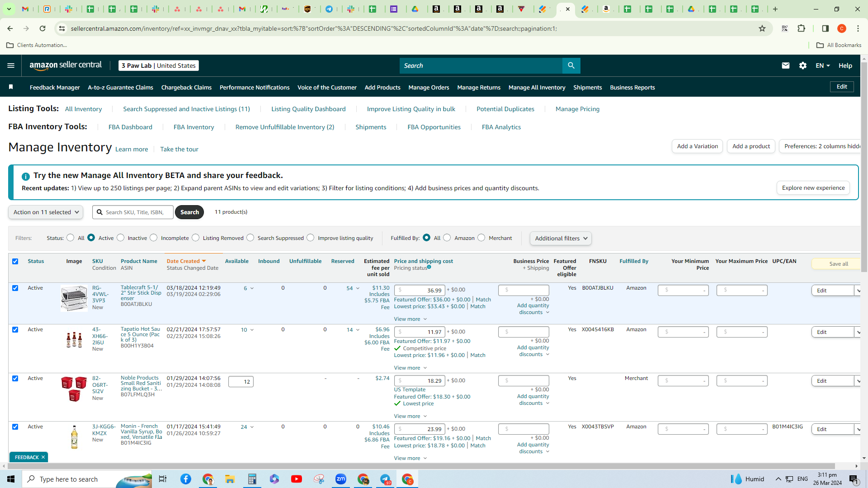
Task: Open File Explorer in taskbar
Action: tap(230, 479)
